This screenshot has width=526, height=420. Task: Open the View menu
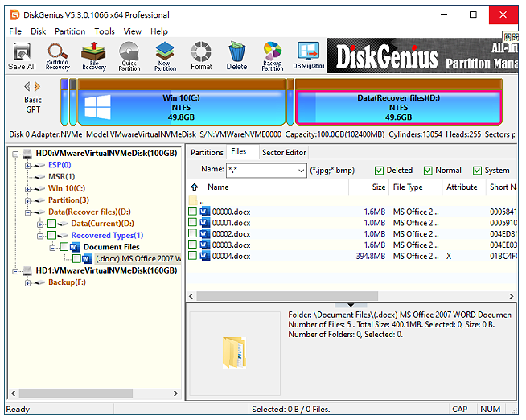(133, 31)
